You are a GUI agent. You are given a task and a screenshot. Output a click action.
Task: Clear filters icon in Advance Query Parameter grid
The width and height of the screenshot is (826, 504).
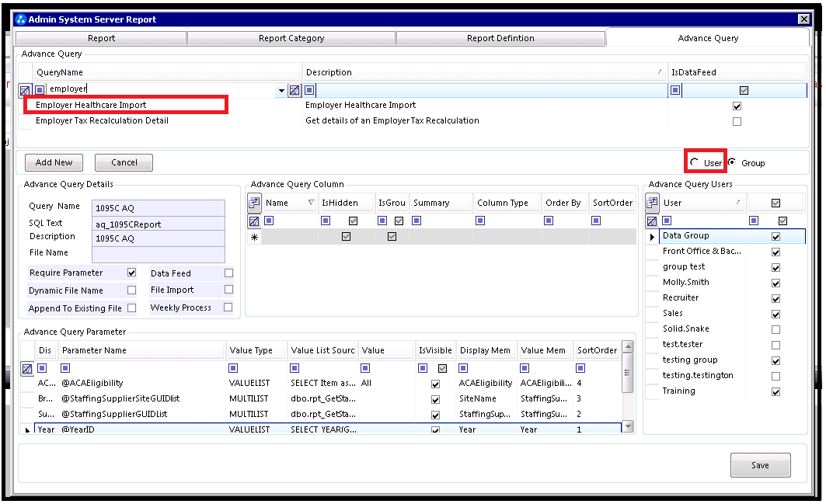point(27,369)
